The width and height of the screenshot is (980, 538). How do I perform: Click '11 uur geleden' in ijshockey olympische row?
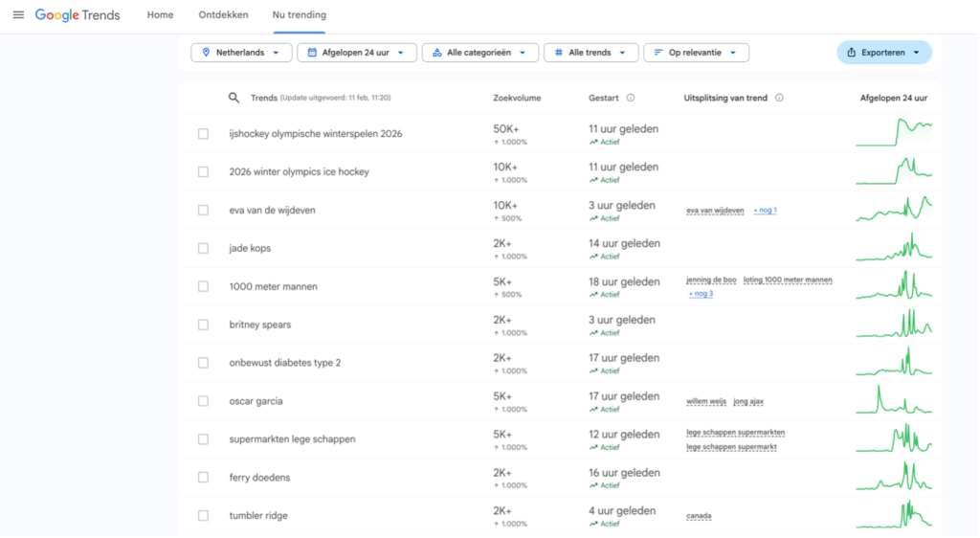pyautogui.click(x=623, y=129)
